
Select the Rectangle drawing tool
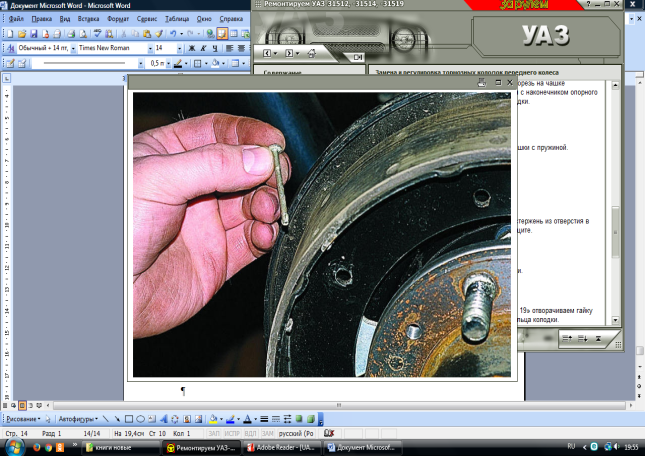pyautogui.click(x=129, y=419)
